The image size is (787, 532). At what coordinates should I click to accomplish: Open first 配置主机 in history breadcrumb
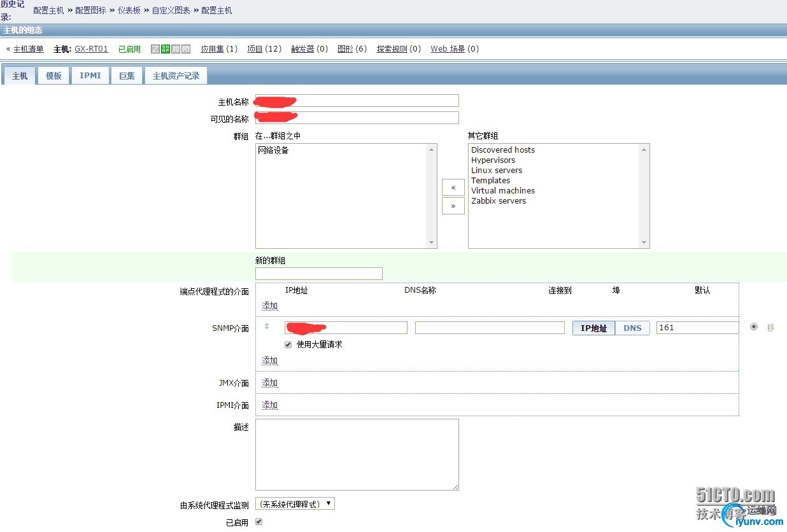click(48, 11)
